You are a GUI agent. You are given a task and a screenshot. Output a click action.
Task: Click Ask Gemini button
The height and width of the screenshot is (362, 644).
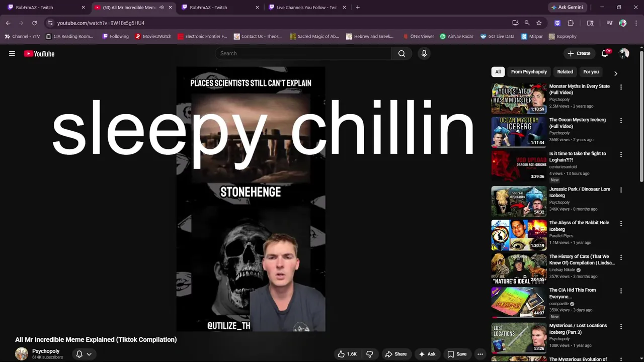(x=567, y=7)
